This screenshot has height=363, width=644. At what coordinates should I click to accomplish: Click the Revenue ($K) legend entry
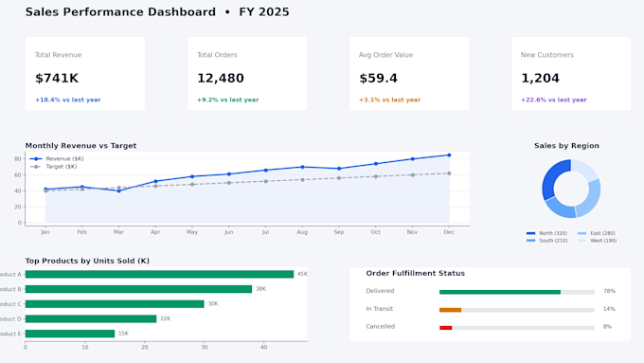click(57, 158)
